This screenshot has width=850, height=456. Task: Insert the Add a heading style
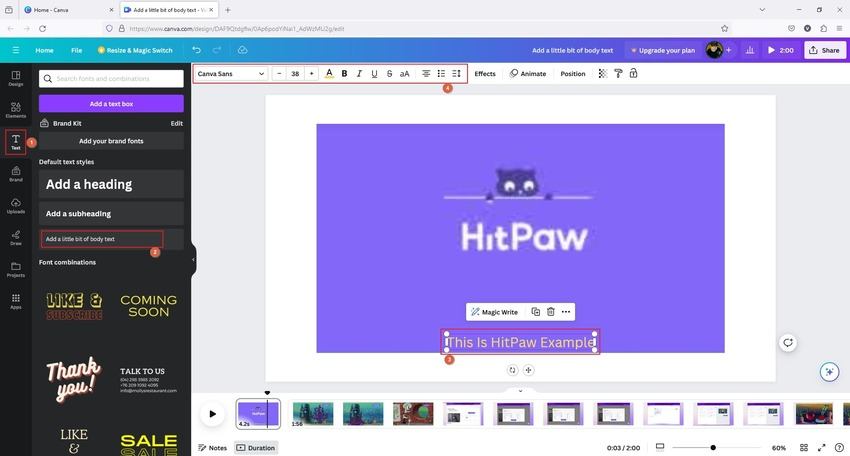[111, 184]
